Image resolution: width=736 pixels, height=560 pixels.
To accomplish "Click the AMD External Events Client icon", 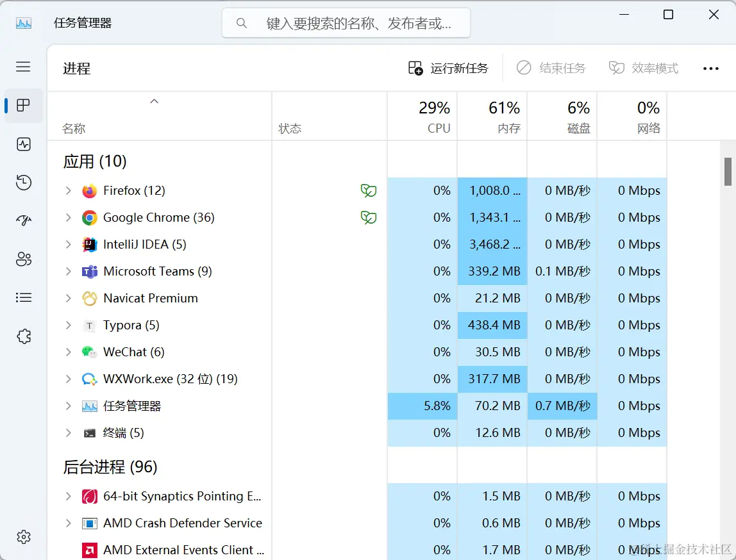I will [89, 550].
